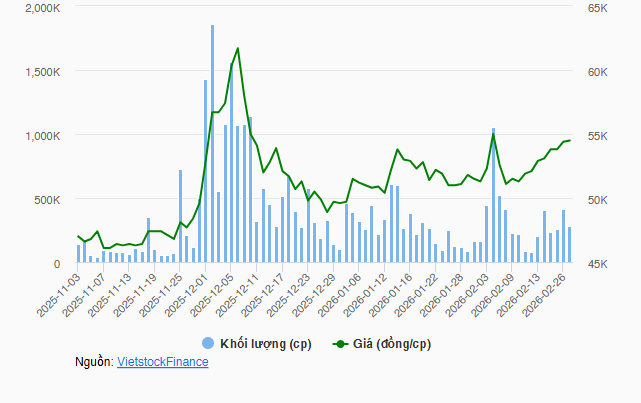Click the blue circle icon for Khối lượng

pos(208,343)
